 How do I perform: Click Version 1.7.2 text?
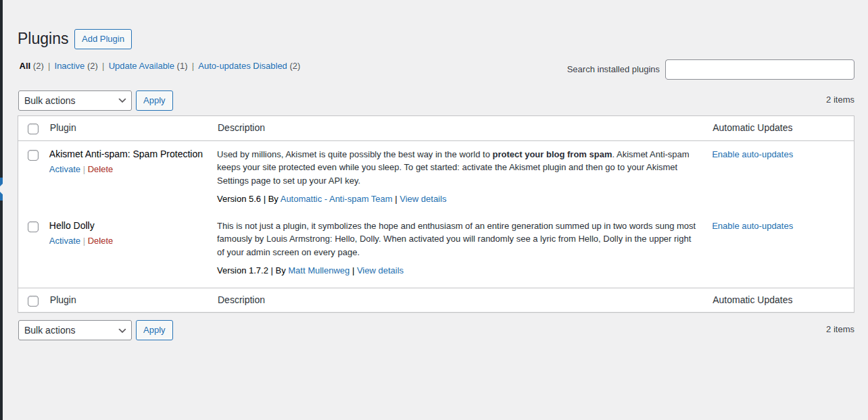point(243,271)
